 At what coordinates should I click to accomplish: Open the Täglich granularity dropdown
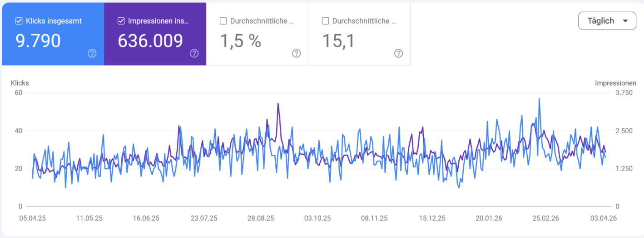(607, 21)
